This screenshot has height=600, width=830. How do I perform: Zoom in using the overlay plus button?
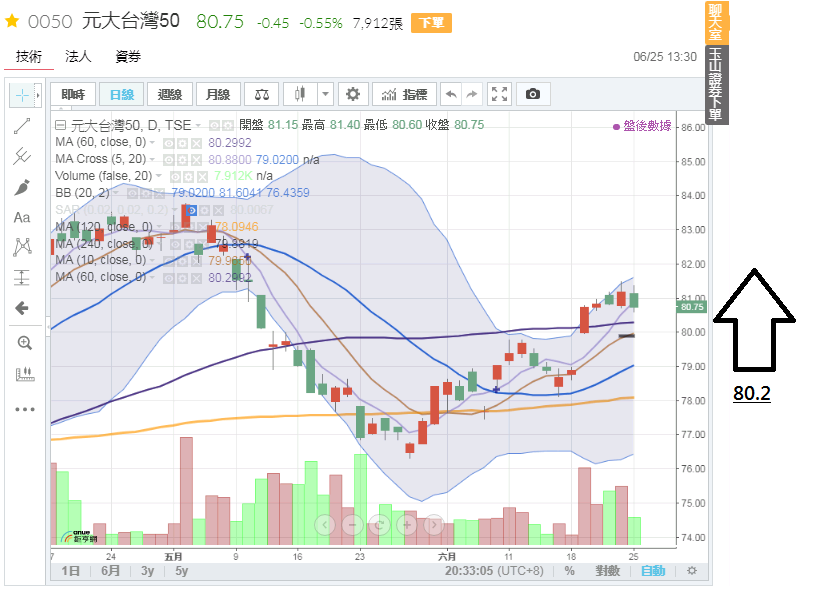tap(407, 525)
